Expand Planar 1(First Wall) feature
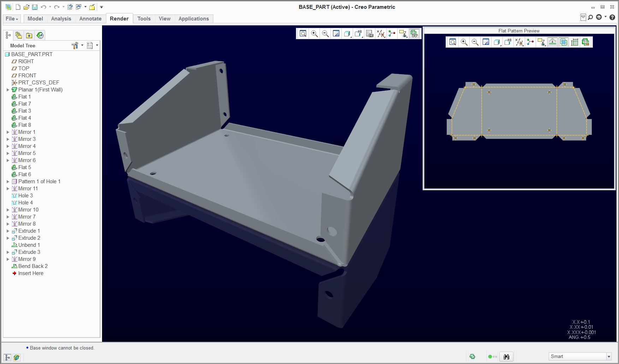 coord(8,90)
